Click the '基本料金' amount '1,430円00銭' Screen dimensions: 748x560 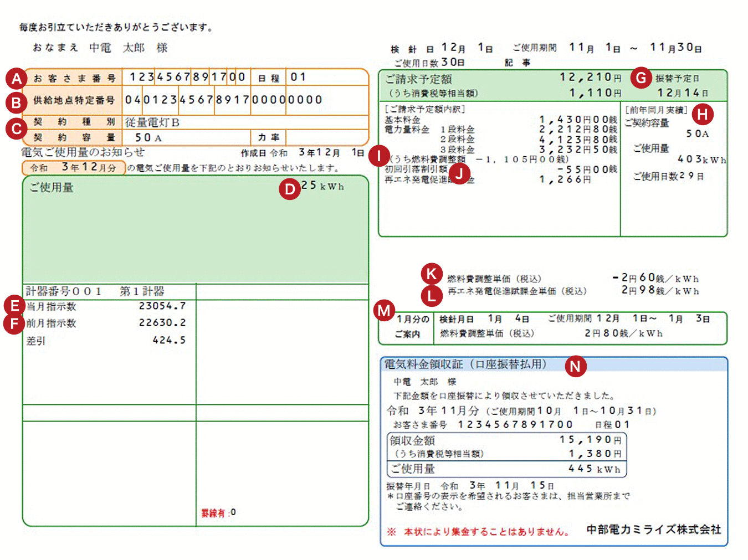(578, 119)
